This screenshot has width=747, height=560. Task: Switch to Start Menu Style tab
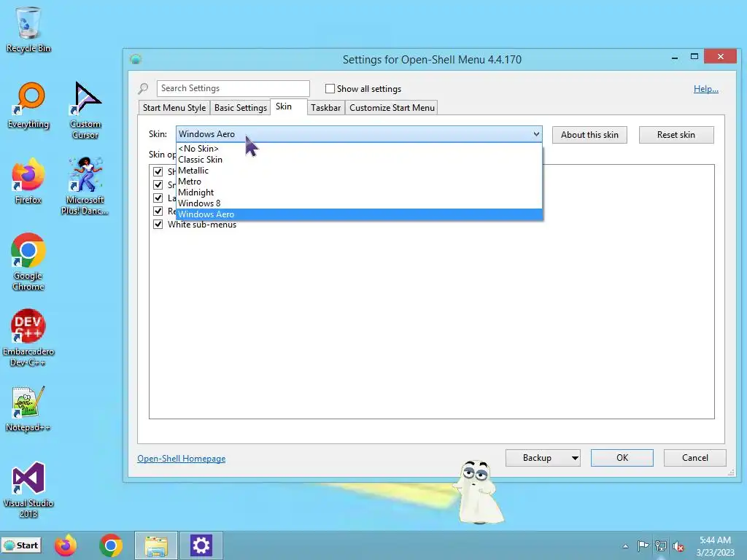coord(174,108)
